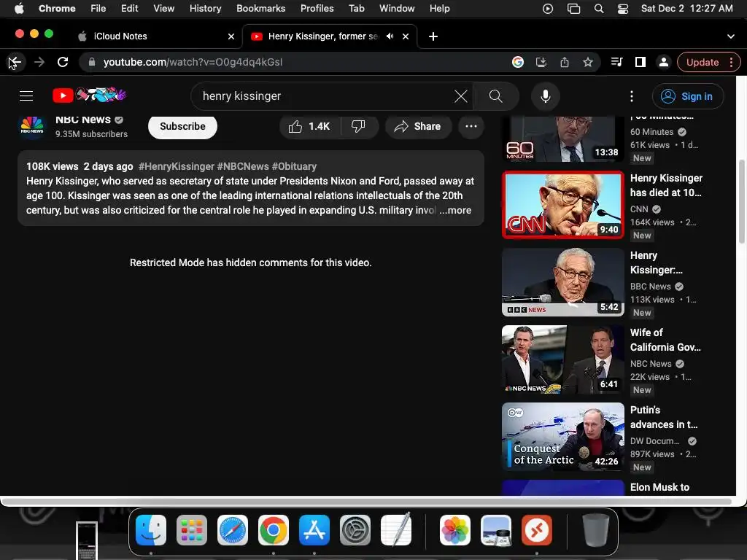Click the share page icon in address bar

coord(565,62)
